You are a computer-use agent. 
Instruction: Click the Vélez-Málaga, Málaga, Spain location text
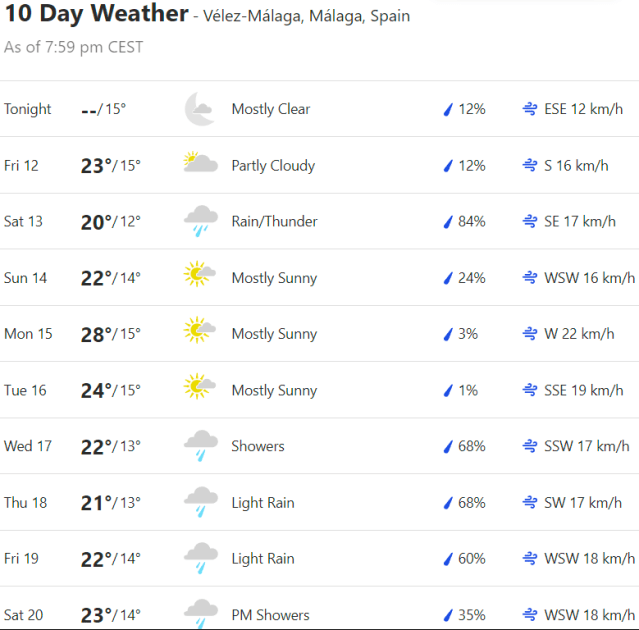306,17
